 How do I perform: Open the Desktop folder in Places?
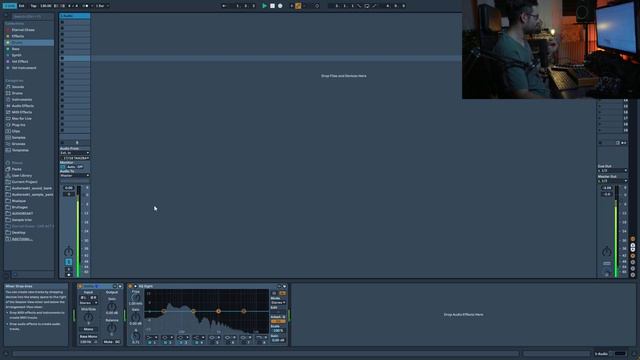tap(18, 233)
